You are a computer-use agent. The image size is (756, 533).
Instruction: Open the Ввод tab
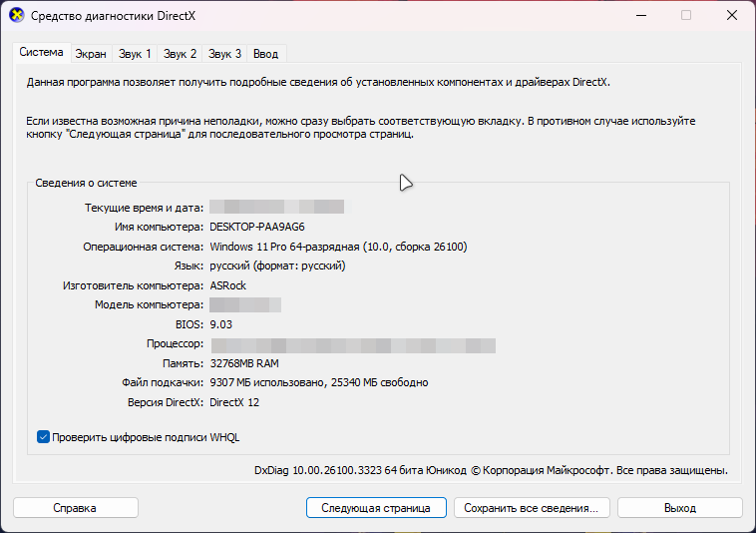coord(266,54)
